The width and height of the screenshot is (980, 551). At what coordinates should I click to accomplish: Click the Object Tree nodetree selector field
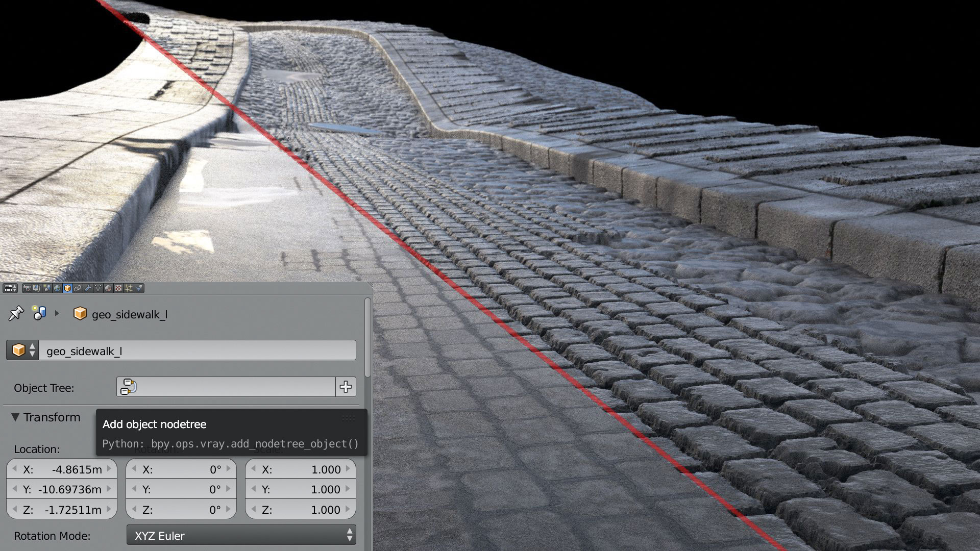pos(226,387)
